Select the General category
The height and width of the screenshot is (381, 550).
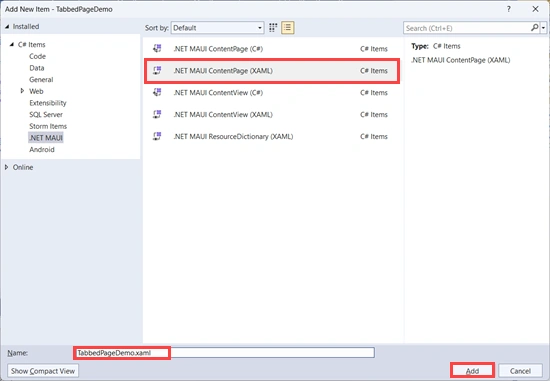pyautogui.click(x=41, y=79)
